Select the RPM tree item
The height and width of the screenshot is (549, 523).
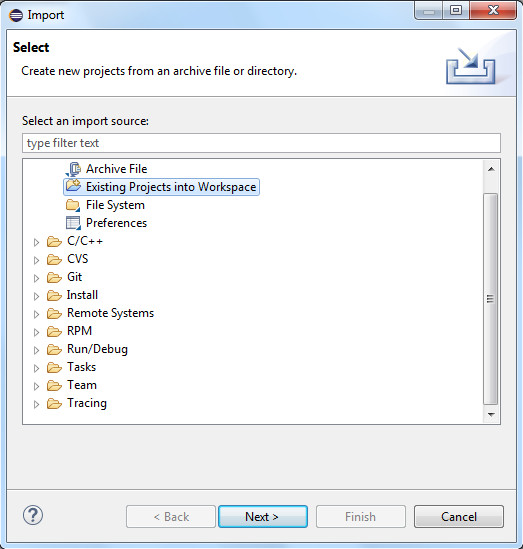79,331
